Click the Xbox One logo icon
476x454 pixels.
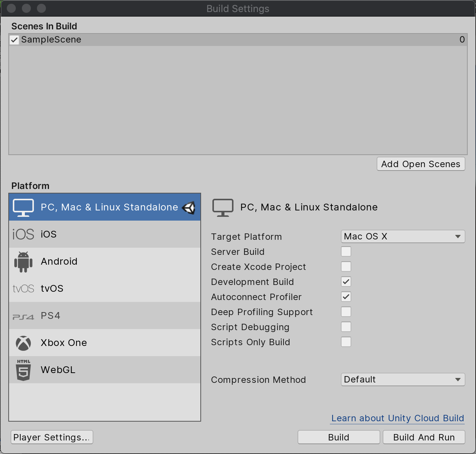click(x=23, y=343)
